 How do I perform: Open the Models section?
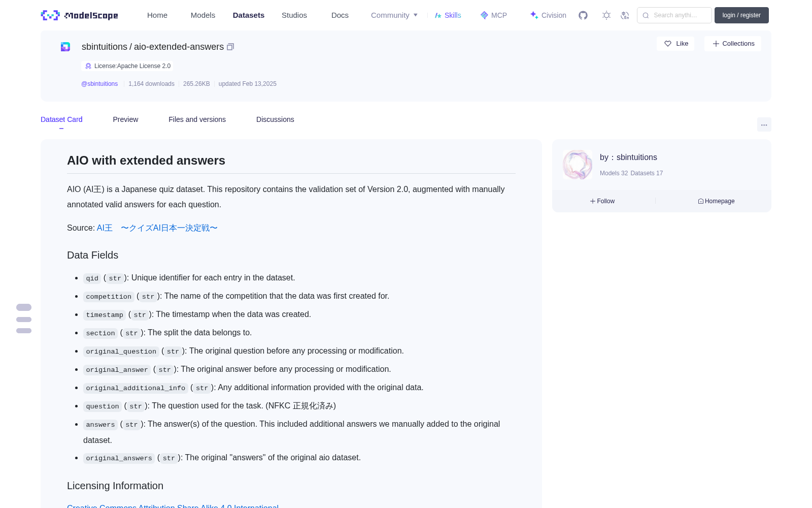click(x=203, y=15)
